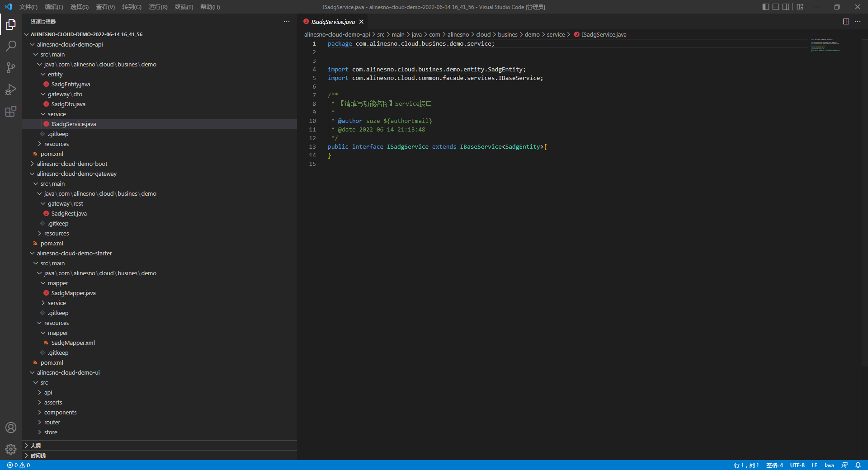The width and height of the screenshot is (868, 470).
Task: Collapse the alinesno-cloud-demo-gateway folder
Action: pyautogui.click(x=76, y=174)
